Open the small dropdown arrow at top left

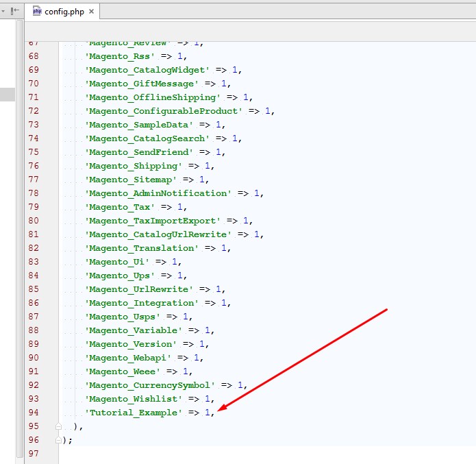(3, 11)
